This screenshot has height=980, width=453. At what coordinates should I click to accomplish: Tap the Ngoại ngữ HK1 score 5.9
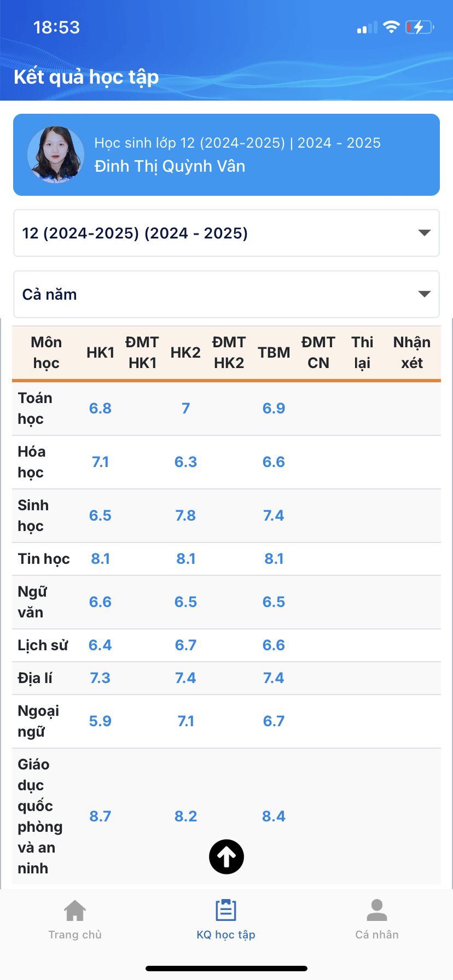[100, 721]
